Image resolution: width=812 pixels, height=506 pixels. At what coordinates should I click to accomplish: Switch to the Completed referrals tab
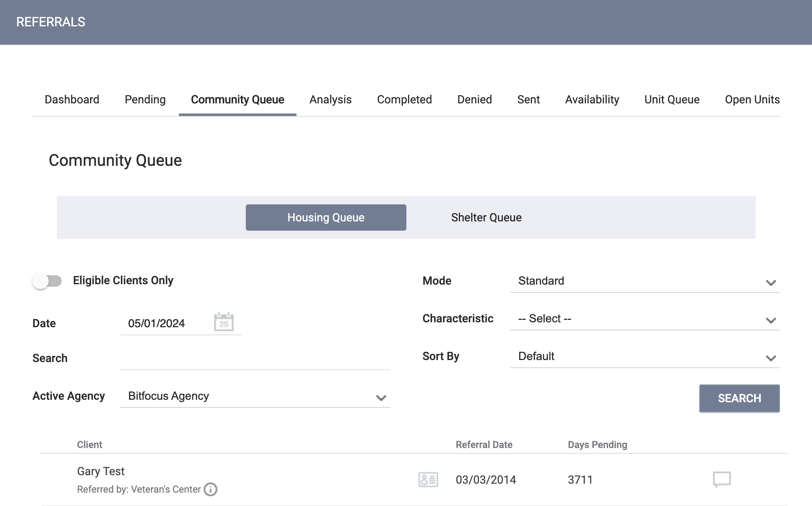pos(404,99)
